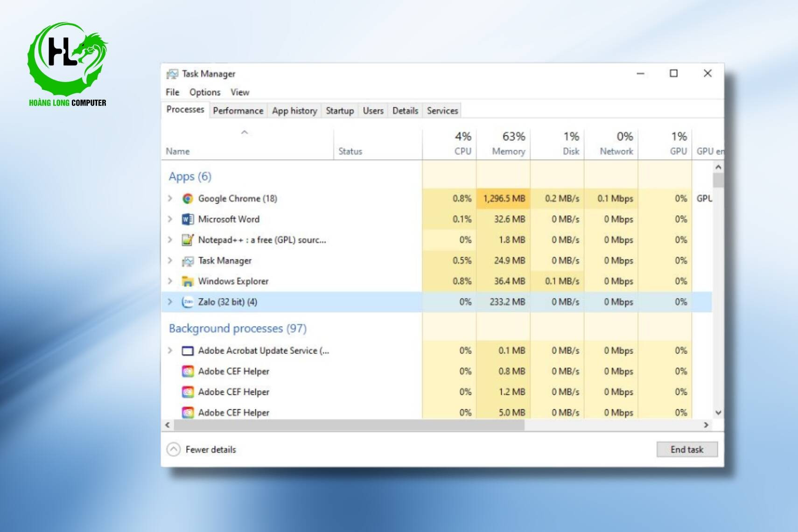This screenshot has width=798, height=532.
Task: Select the Processes tab
Action: click(185, 110)
